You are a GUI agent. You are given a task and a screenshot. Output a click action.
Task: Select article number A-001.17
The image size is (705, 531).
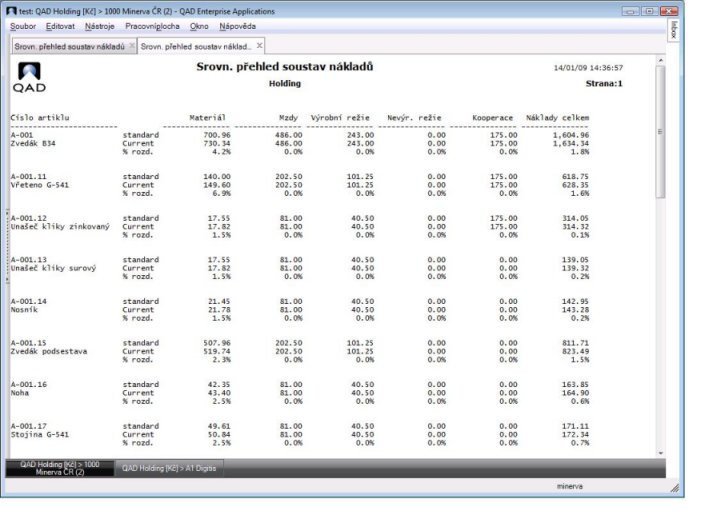[x=29, y=426]
